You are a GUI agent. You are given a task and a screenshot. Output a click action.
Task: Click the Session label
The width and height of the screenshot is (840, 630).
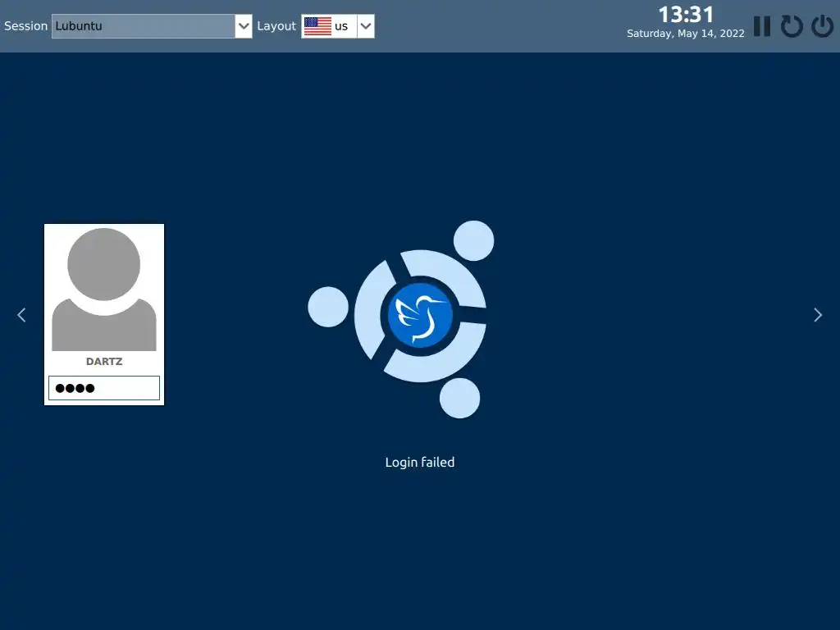click(25, 25)
